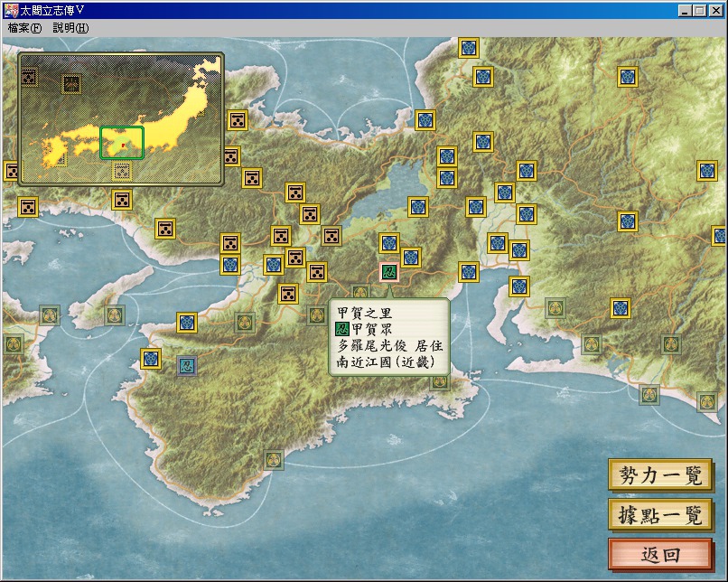Screen dimensions: 728x582
Task: Click the faded crest just east of Chita peninsula
Action: [x=555, y=307]
